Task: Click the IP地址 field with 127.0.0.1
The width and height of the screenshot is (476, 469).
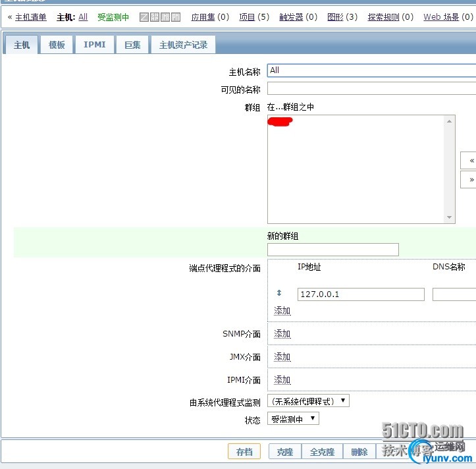Action: tap(361, 294)
